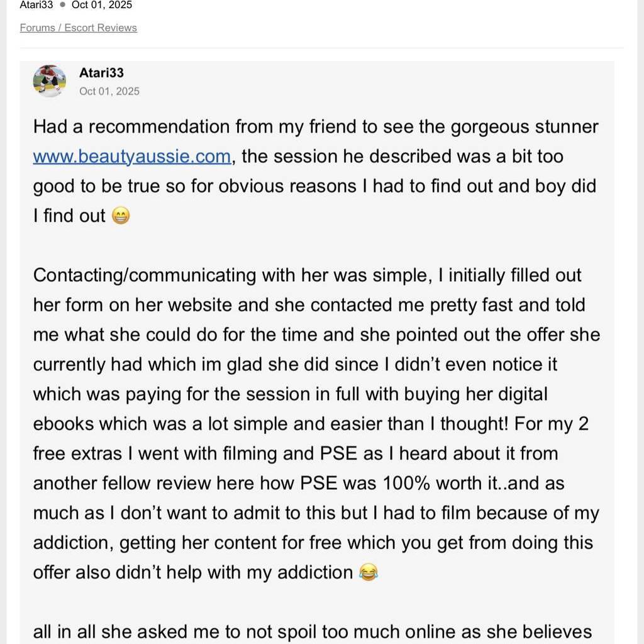Image resolution: width=644 pixels, height=644 pixels.
Task: Click the bold Atari33 username beside avatar
Action: [x=101, y=73]
